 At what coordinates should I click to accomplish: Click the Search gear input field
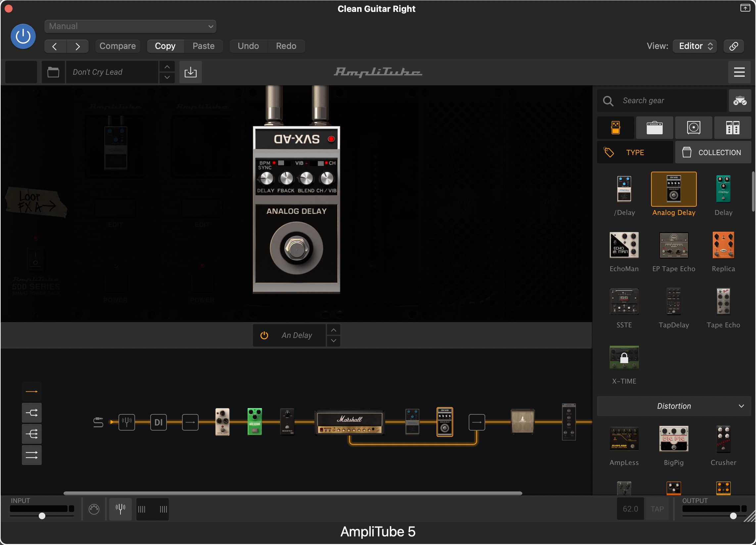tap(662, 101)
